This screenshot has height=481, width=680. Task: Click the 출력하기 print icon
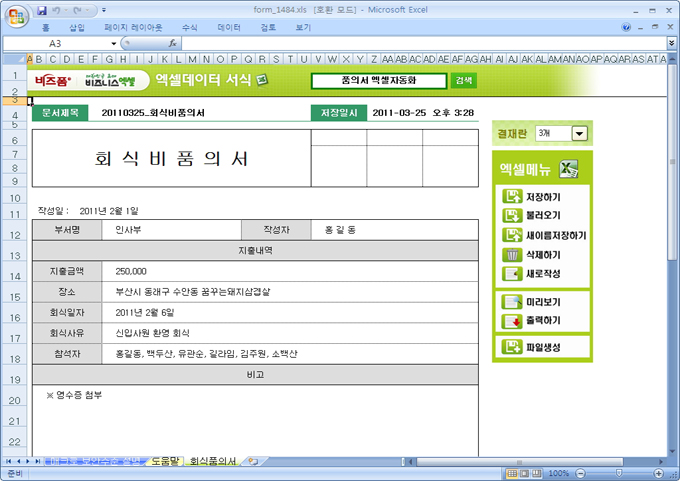tap(512, 321)
